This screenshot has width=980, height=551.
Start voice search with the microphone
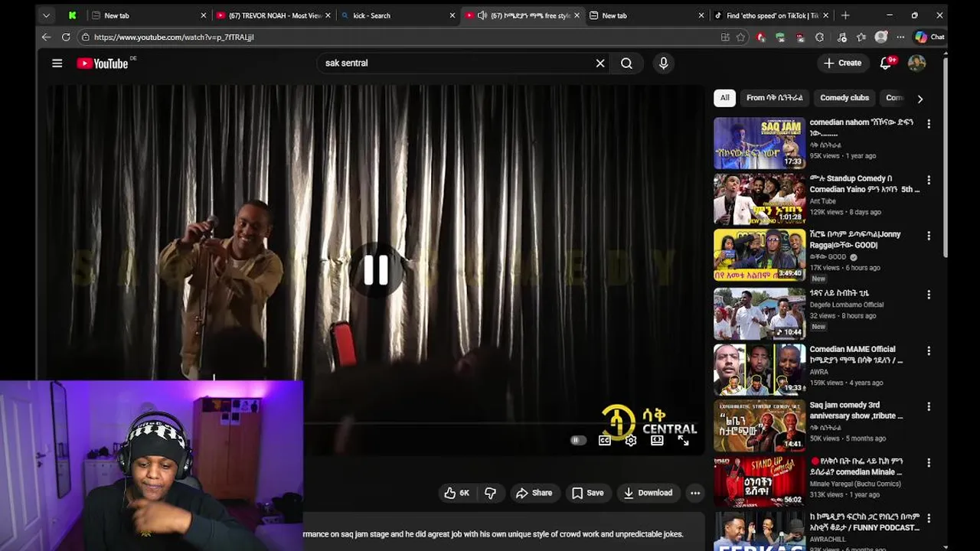click(664, 64)
